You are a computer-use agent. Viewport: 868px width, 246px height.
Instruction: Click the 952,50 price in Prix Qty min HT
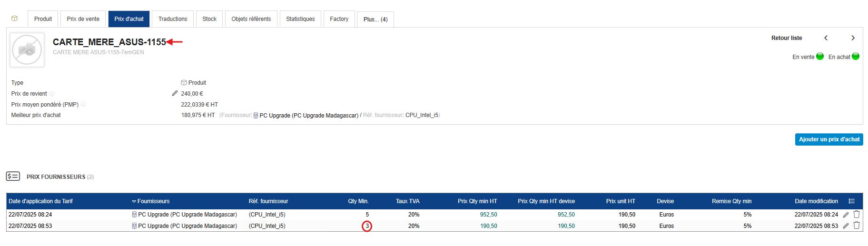pos(489,215)
